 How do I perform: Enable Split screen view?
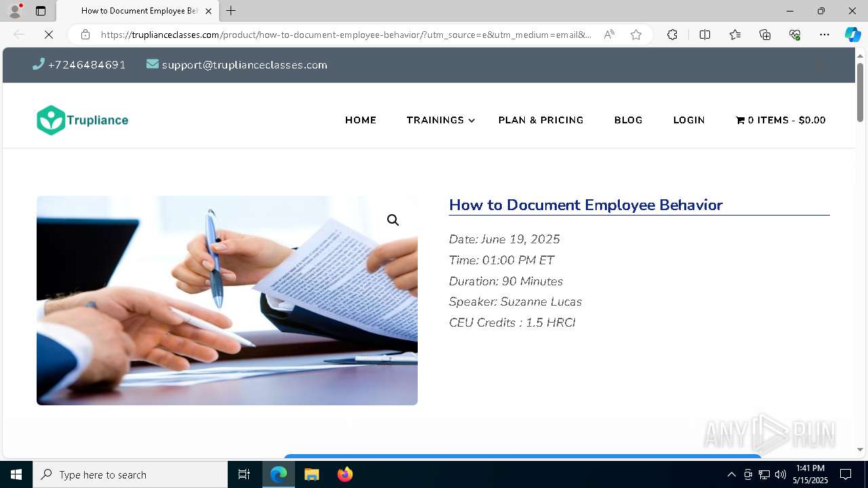click(x=705, y=35)
